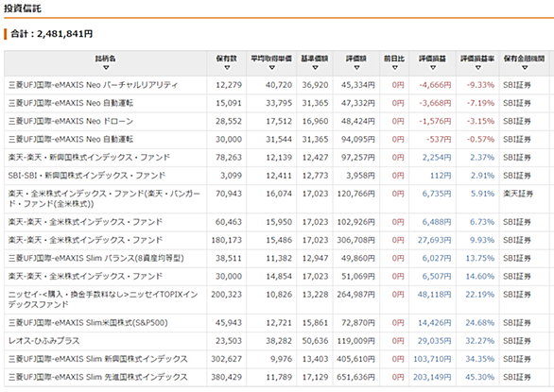Select 楽天・新興国株式インデックス・ファンド name

(89, 157)
